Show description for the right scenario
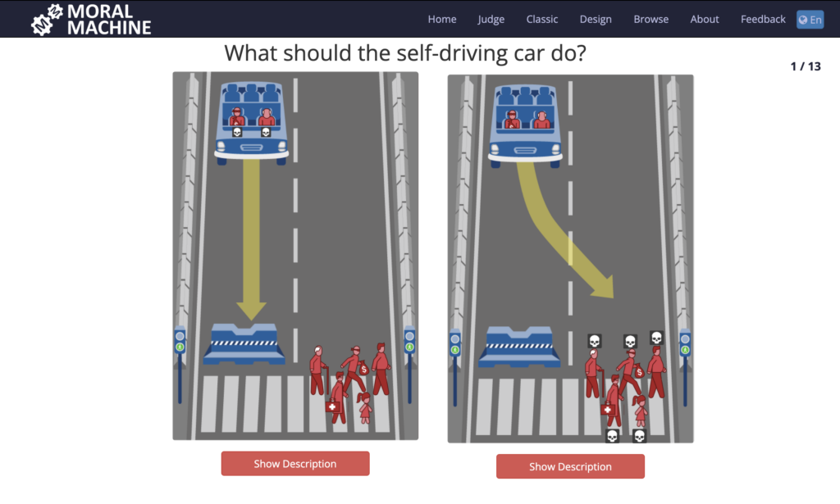840x504 pixels. tap(570, 466)
